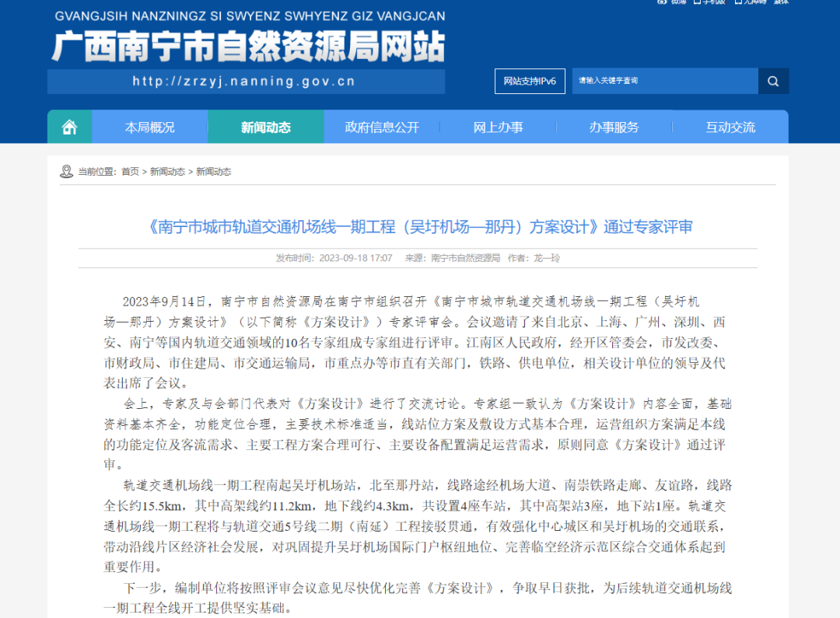Open the 政府信息公开 menu
This screenshot has height=618, width=840.
coord(382,125)
